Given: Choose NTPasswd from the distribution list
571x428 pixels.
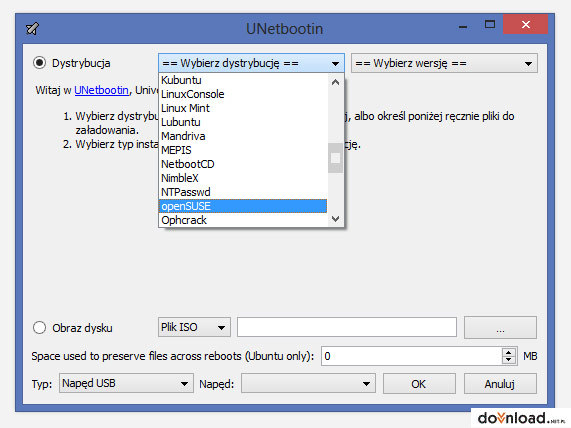Looking at the screenshot, I should (243, 192).
